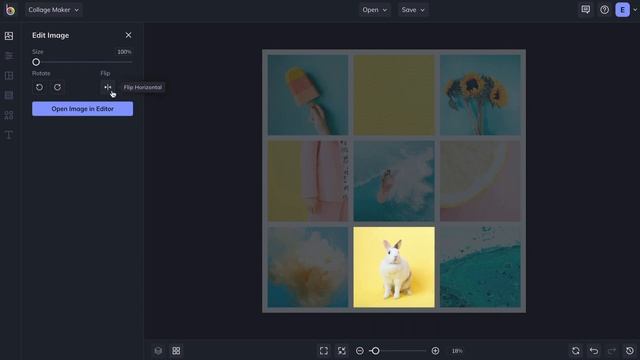Viewport: 640px width, 360px height.
Task: Open the history clock icon
Action: (630, 351)
